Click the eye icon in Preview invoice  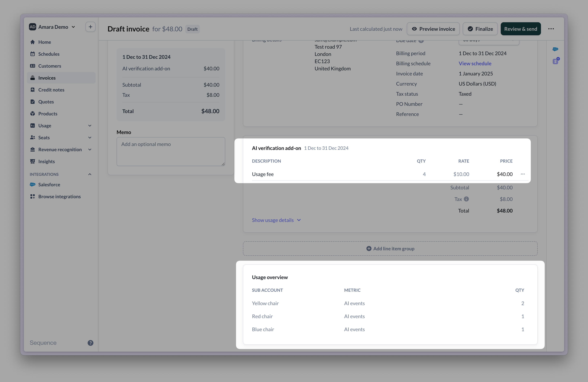(x=414, y=29)
